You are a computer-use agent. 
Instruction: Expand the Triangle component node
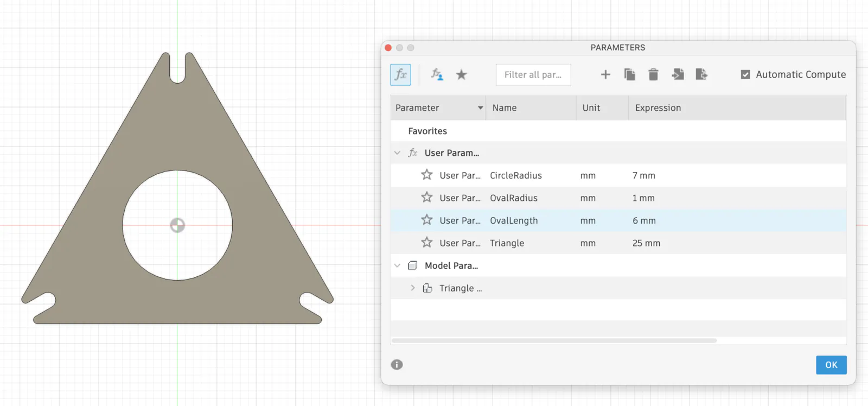pyautogui.click(x=413, y=288)
